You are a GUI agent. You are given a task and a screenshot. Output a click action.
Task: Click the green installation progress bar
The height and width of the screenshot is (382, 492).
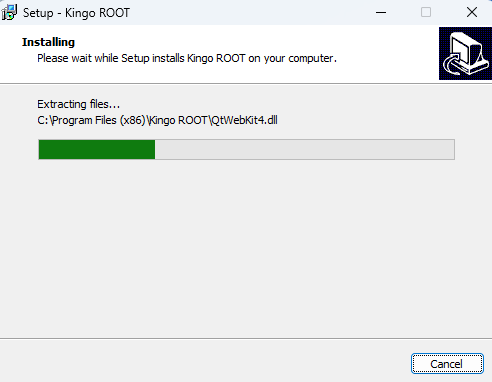point(246,149)
